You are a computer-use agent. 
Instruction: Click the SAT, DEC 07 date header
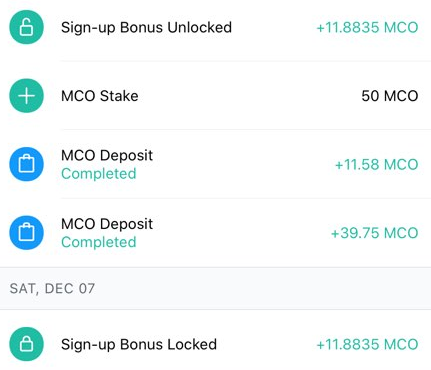tap(52, 288)
